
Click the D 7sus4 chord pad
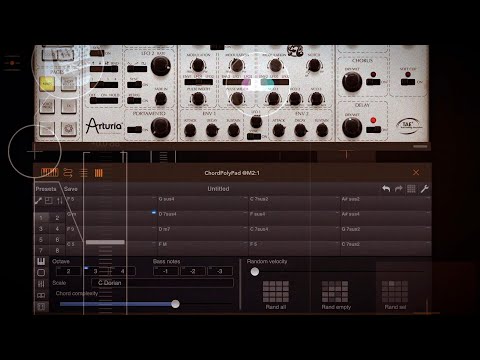coord(202,218)
